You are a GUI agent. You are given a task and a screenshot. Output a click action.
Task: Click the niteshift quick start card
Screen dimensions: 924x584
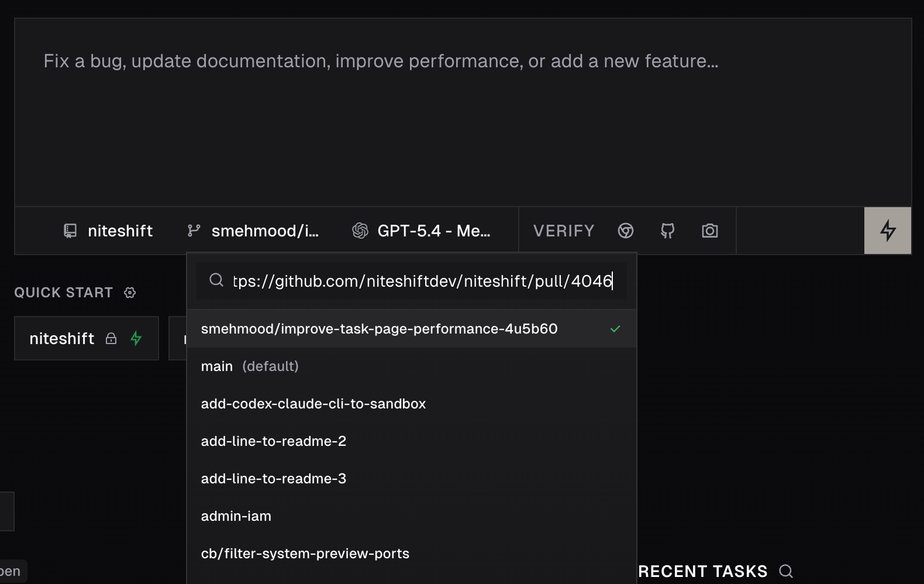coord(63,338)
